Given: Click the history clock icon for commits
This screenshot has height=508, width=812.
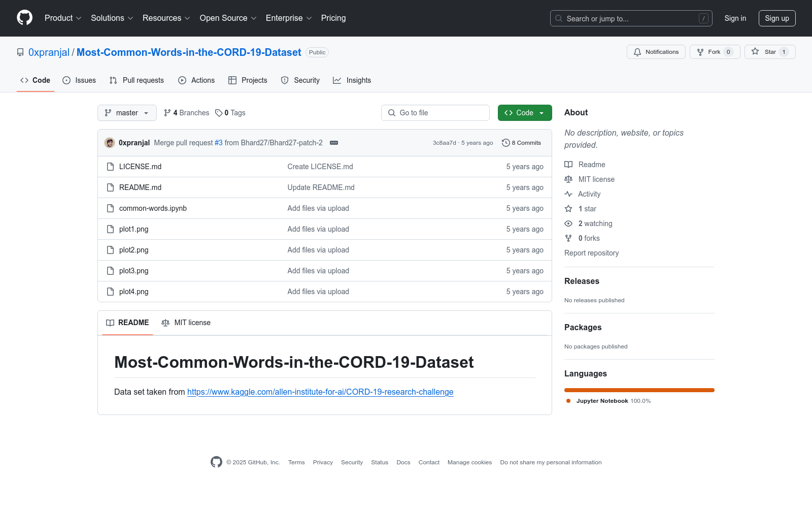Looking at the screenshot, I should click(505, 143).
